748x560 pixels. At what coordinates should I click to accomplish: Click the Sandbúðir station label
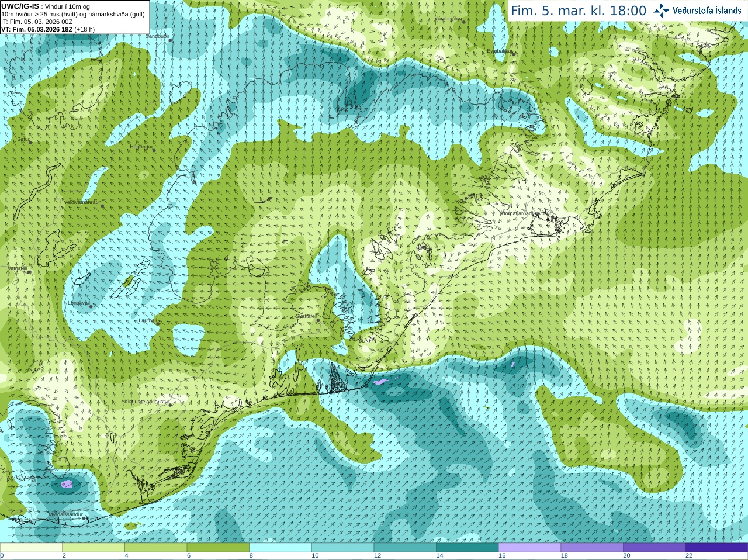point(157,36)
